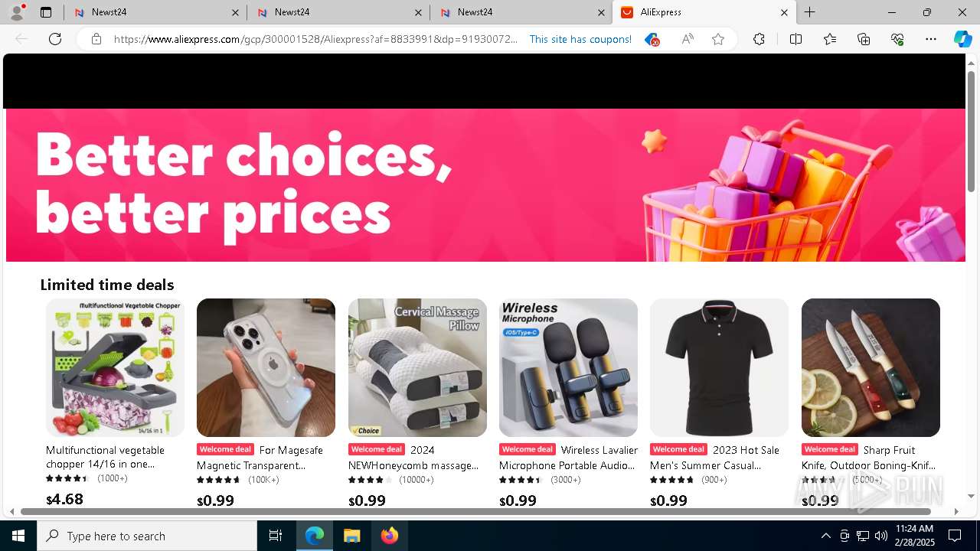Add page to favorites with star icon

(718, 39)
